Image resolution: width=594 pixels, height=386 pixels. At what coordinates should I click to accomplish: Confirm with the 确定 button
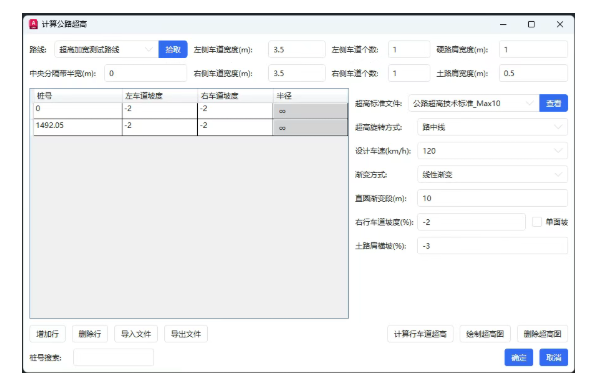[519, 357]
